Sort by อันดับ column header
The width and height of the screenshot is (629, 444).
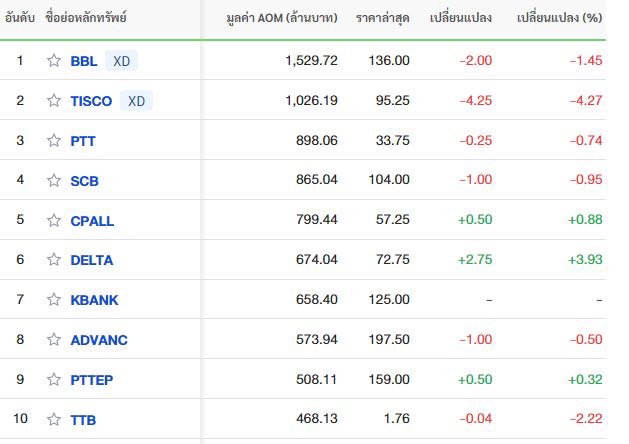click(20, 17)
